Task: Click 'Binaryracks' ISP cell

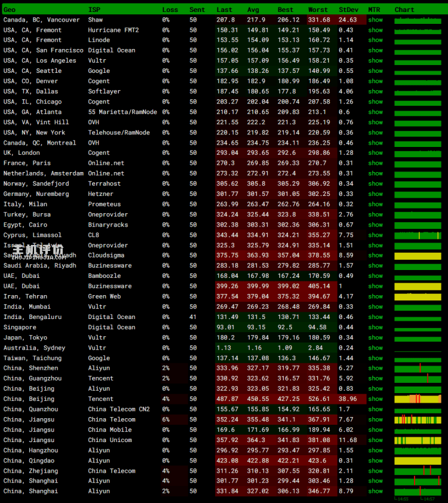Action: (x=108, y=225)
